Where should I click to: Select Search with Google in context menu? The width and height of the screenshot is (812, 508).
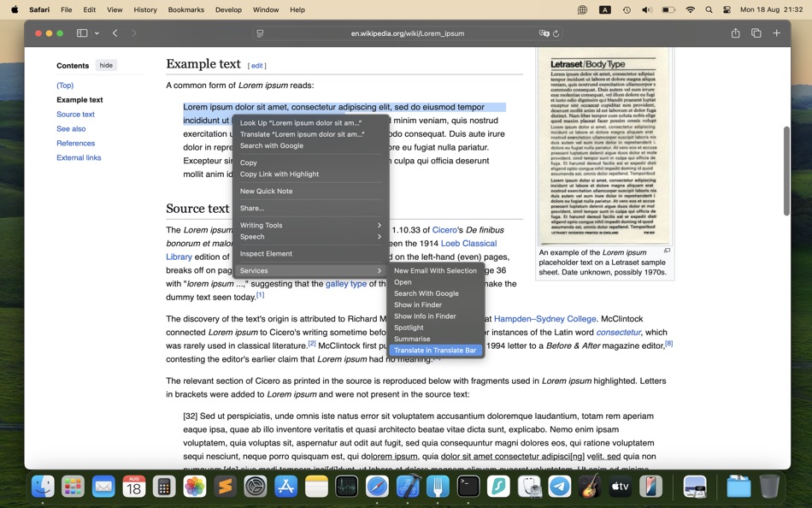click(310, 145)
